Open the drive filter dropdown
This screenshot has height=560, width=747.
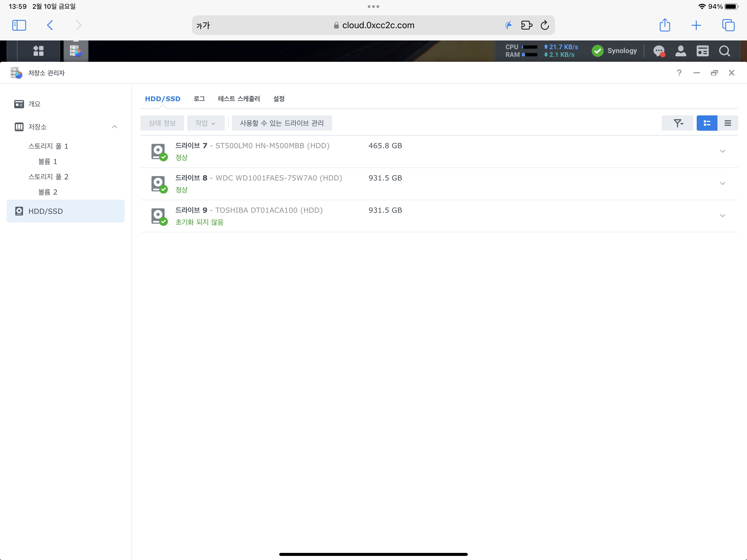pos(678,123)
